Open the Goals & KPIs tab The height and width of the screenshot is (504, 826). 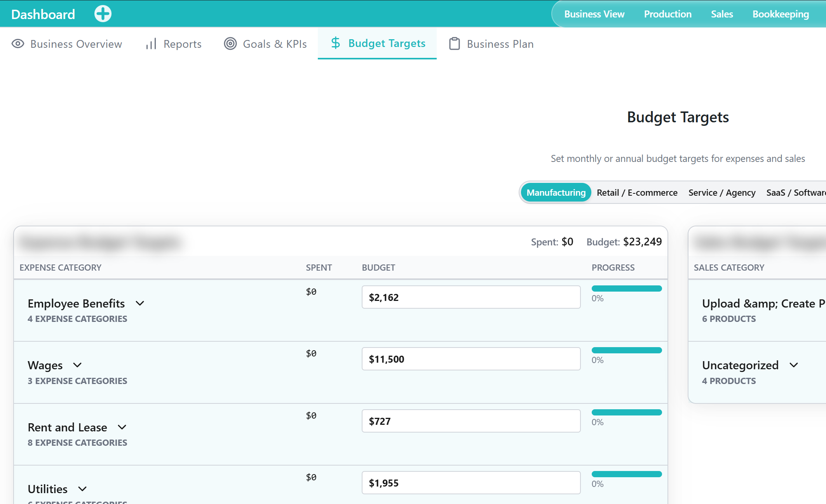[x=265, y=44]
